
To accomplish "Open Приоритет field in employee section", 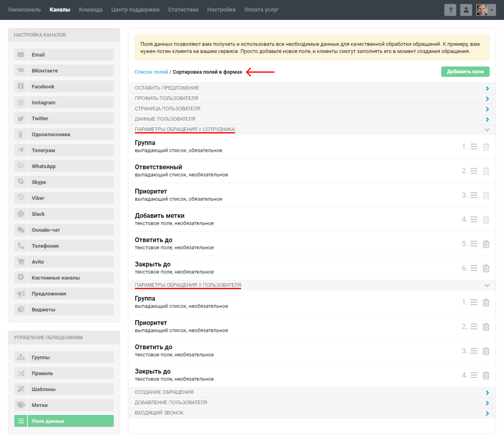I will (x=312, y=195).
